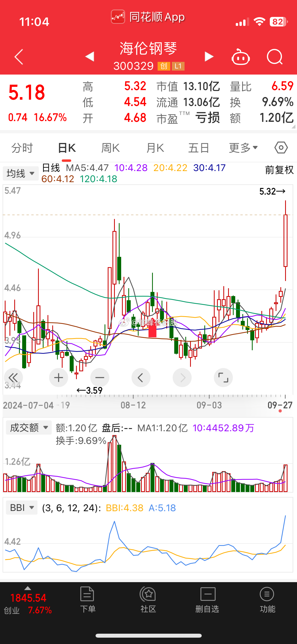Viewport: 297px width, 644px height.
Task: Tap current price 5.18
Action: [x=27, y=92]
